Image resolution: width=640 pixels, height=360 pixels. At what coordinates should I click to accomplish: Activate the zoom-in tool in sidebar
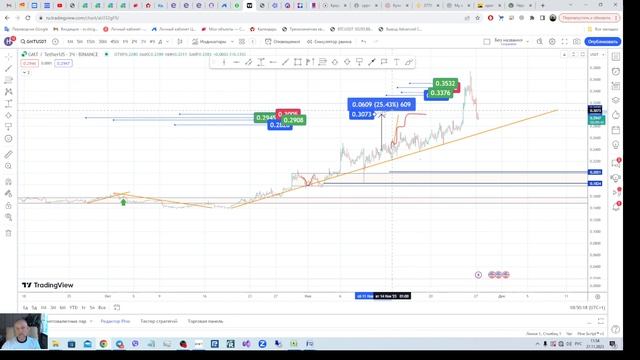point(8,166)
